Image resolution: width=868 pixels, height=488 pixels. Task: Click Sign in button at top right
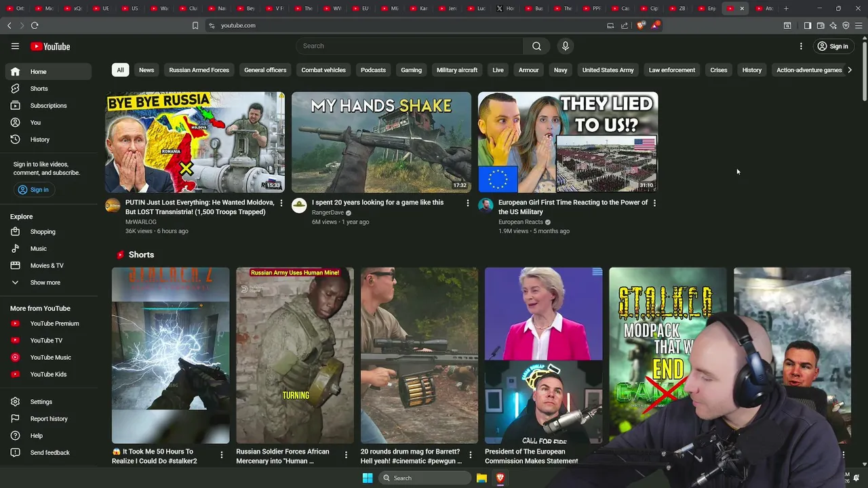click(833, 46)
